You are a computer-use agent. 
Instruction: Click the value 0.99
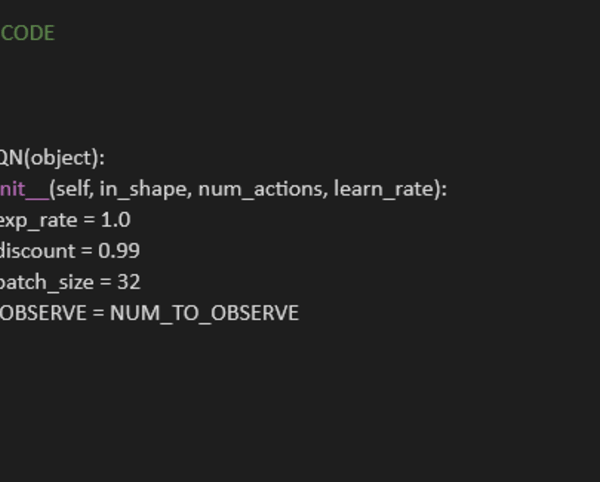[x=119, y=251]
